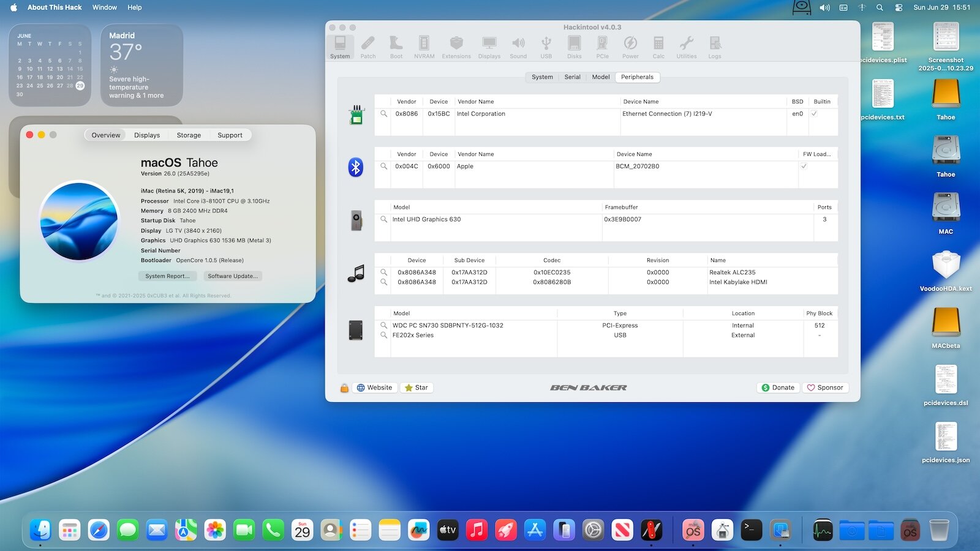Screen dimensions: 980x551
Task: Open the Window menu in the menu bar
Action: [105, 7]
